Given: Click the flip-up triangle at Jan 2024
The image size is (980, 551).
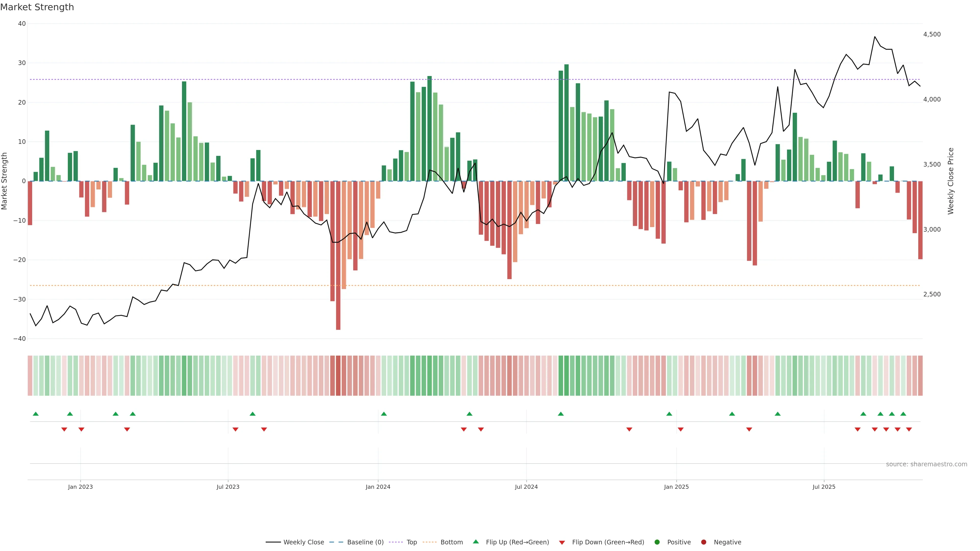Looking at the screenshot, I should click(384, 414).
